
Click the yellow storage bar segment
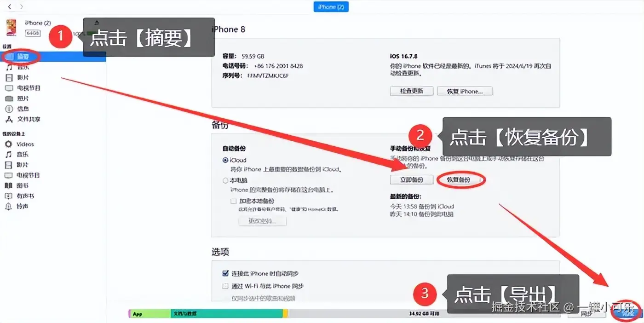(285, 314)
